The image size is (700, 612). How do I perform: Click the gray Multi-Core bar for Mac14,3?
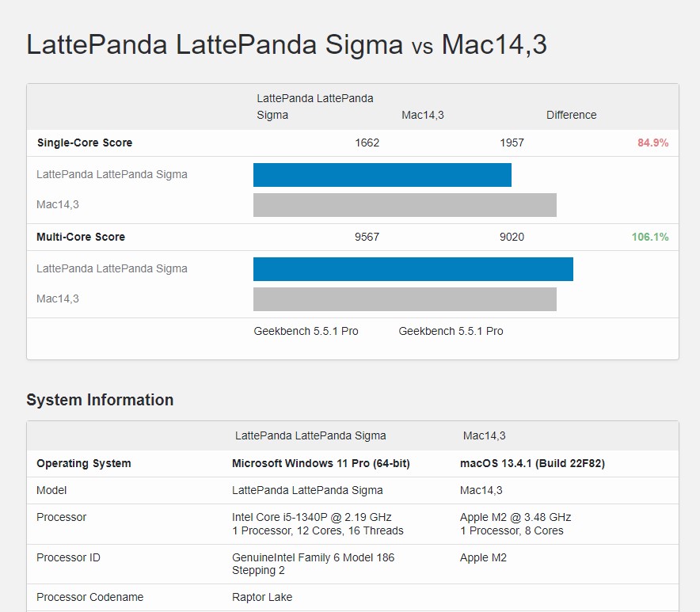point(405,299)
